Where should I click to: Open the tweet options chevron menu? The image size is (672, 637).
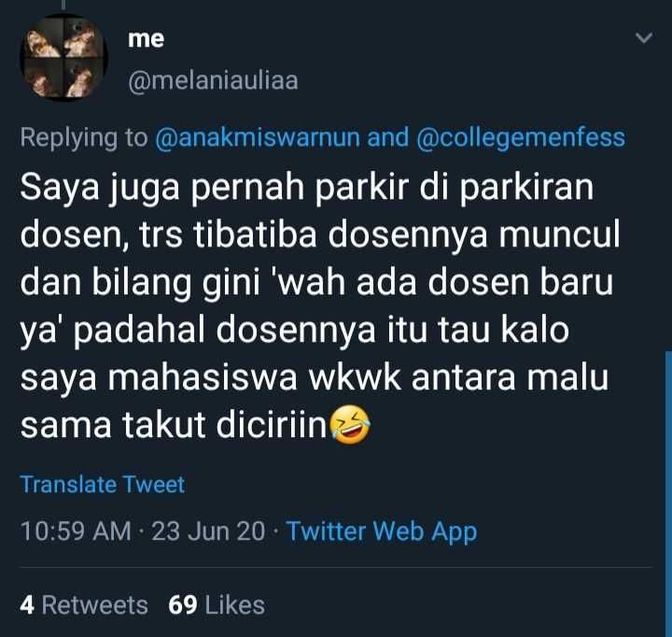click(x=644, y=38)
